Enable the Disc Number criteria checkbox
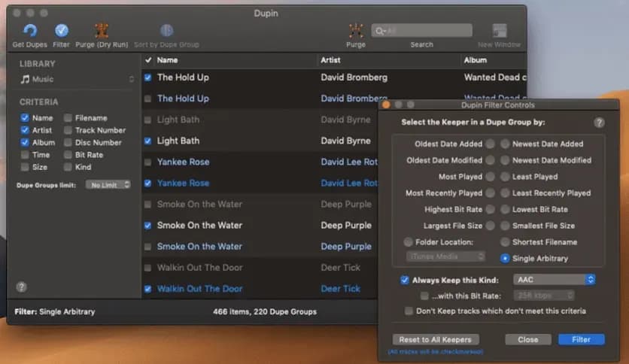The width and height of the screenshot is (629, 364). pyautogui.click(x=68, y=142)
